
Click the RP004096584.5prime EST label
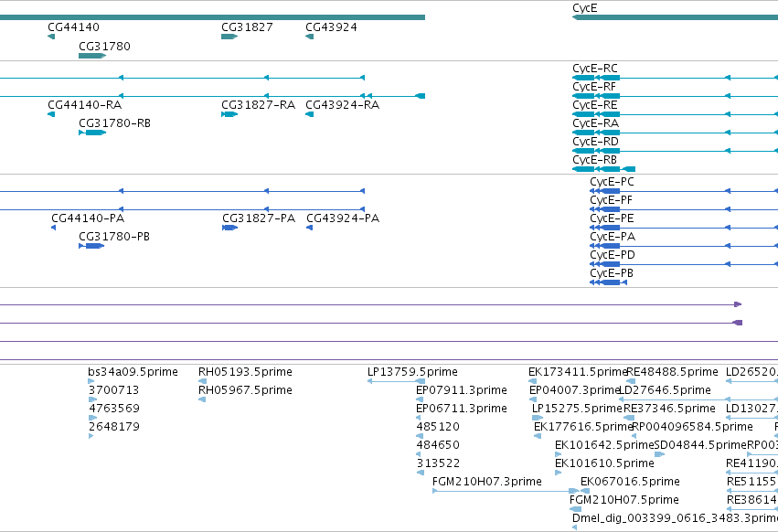tap(693, 427)
